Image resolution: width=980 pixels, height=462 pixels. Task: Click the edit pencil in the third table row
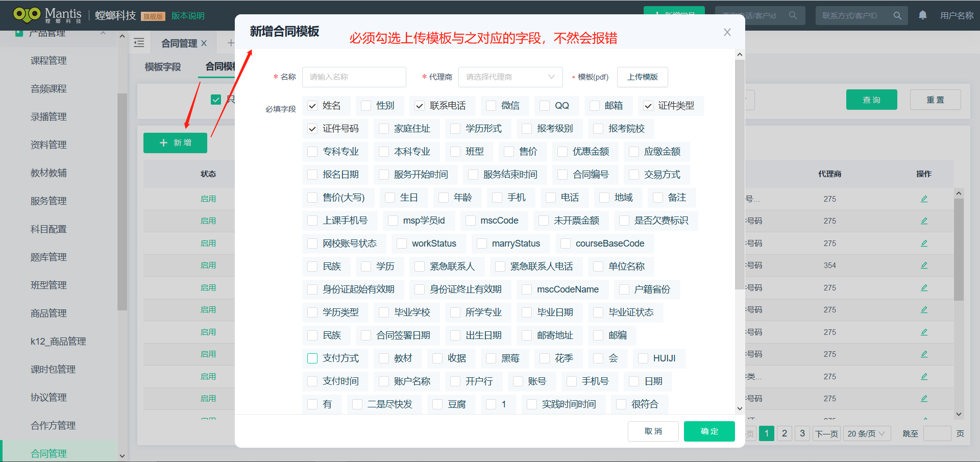[924, 243]
